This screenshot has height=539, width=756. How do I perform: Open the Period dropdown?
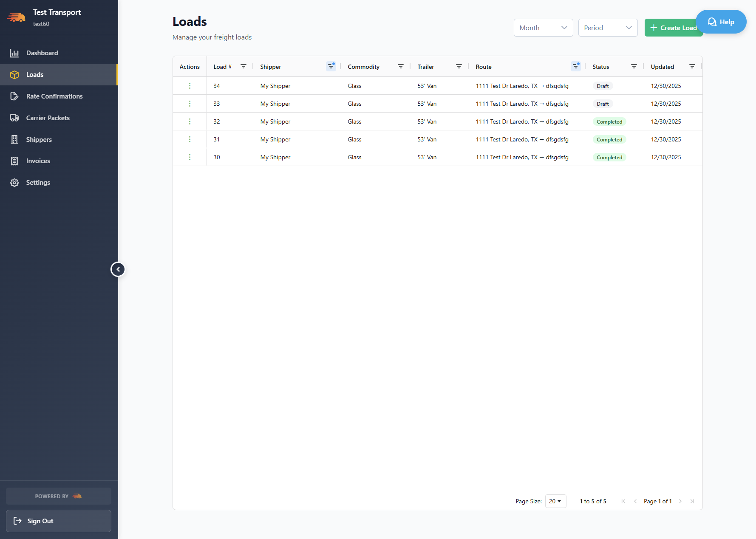608,28
